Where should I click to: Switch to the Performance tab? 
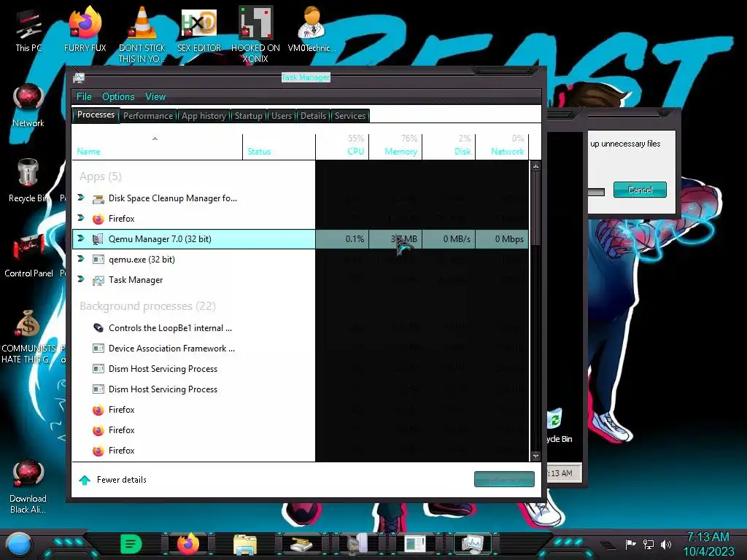click(148, 116)
